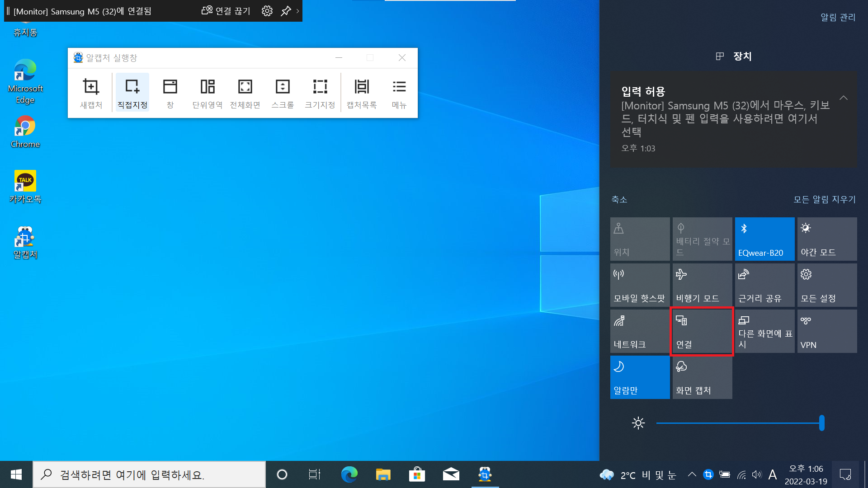Show hidden system tray icons arrow
Image resolution: width=868 pixels, height=488 pixels.
click(692, 474)
